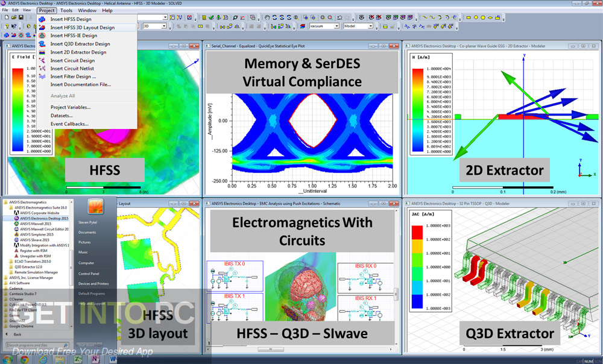Open the vacuum material dropdown
The image size is (603, 364).
click(336, 26)
